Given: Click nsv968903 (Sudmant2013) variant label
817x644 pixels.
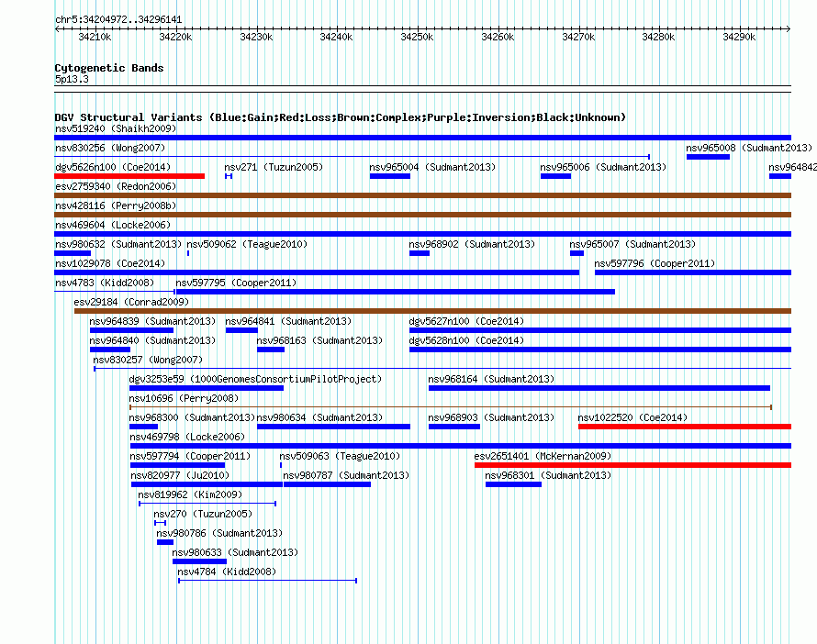Looking at the screenshot, I should [491, 417].
